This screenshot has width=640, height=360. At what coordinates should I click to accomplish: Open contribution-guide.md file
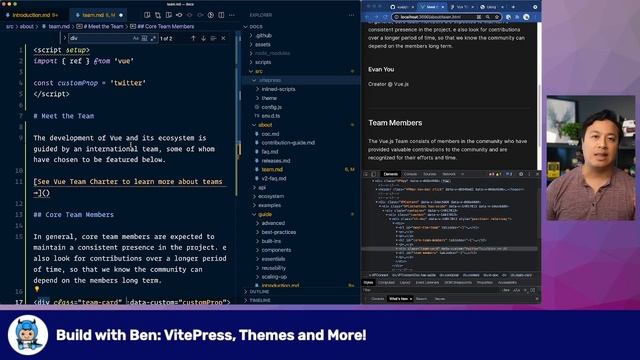288,143
